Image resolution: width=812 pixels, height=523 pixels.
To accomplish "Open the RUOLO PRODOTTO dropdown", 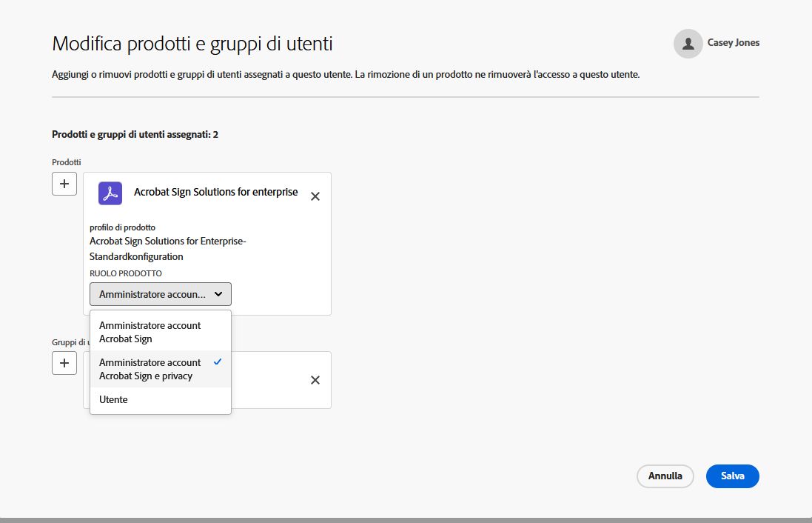I will [x=160, y=294].
